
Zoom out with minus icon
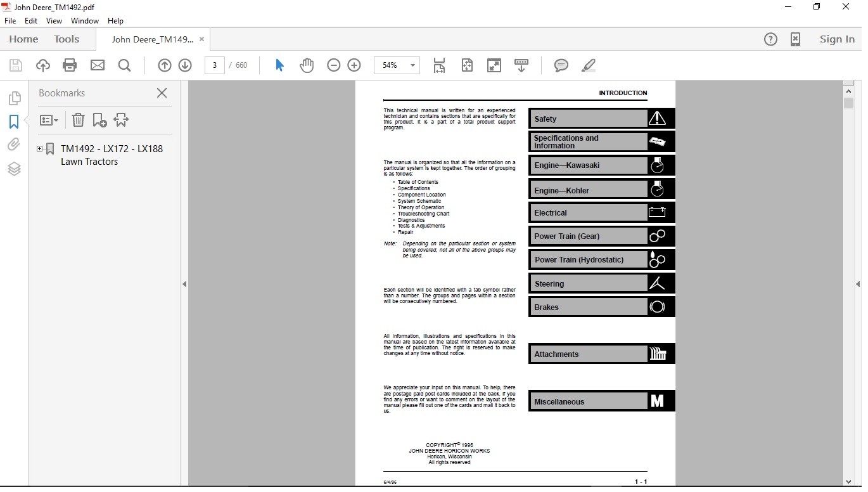(334, 65)
